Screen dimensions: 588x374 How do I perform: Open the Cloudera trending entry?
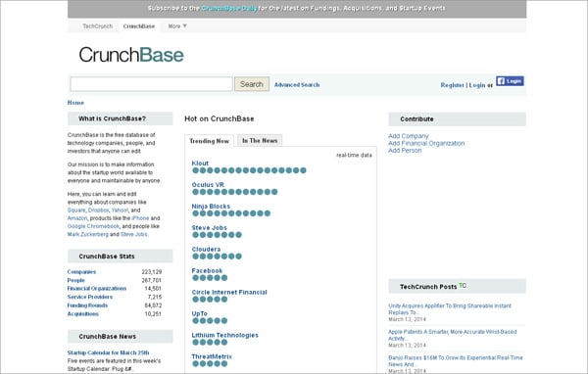206,250
